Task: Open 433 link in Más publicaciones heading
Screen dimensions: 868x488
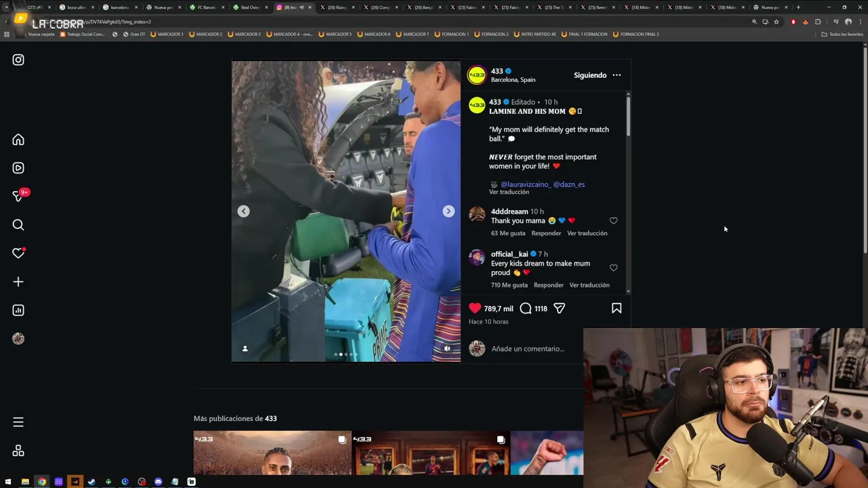Action: click(x=271, y=419)
